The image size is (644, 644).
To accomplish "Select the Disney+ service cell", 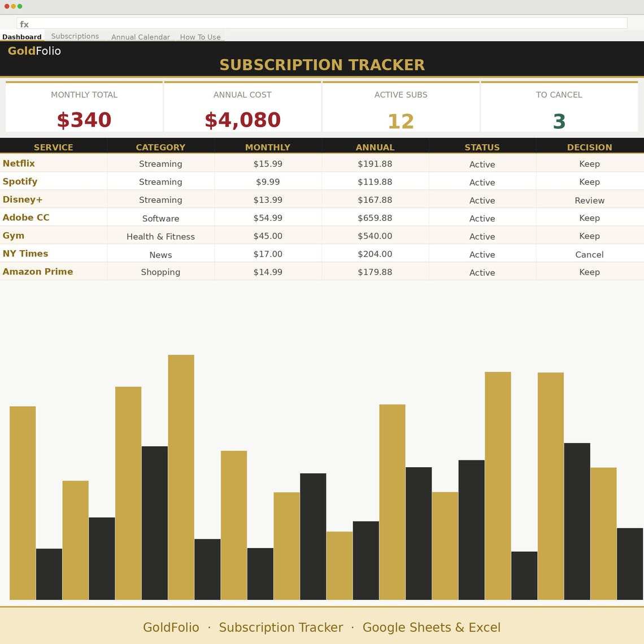I will tap(54, 199).
